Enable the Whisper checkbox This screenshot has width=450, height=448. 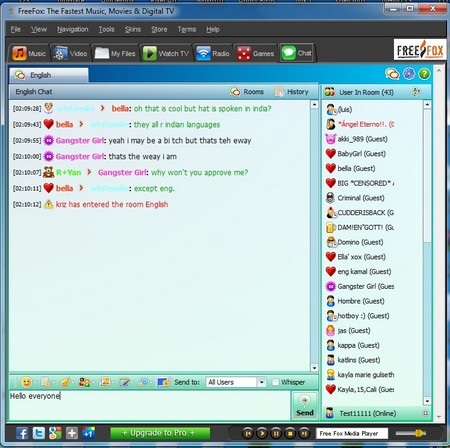275,382
